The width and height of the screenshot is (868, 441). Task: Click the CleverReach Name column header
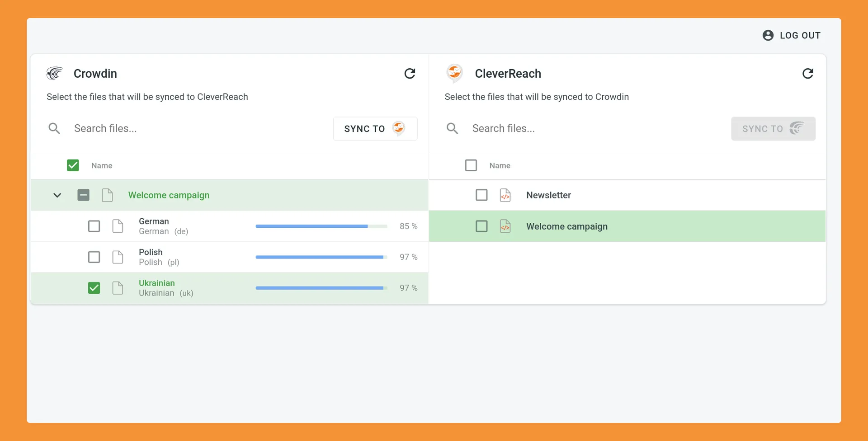click(x=500, y=165)
